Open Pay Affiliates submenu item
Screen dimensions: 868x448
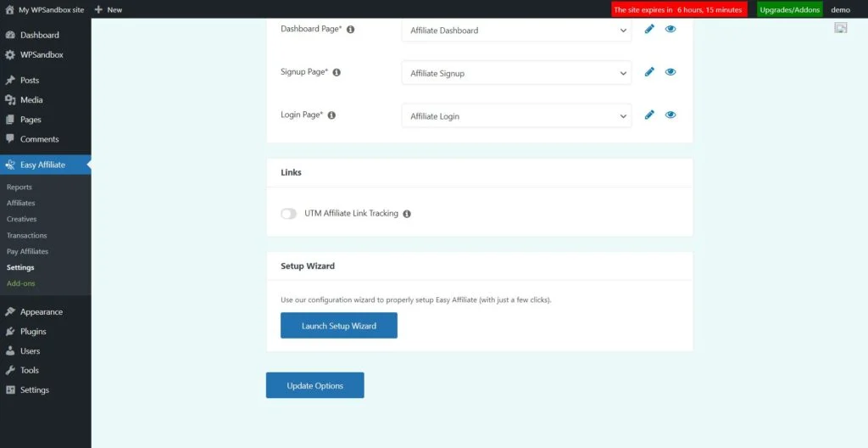(27, 251)
